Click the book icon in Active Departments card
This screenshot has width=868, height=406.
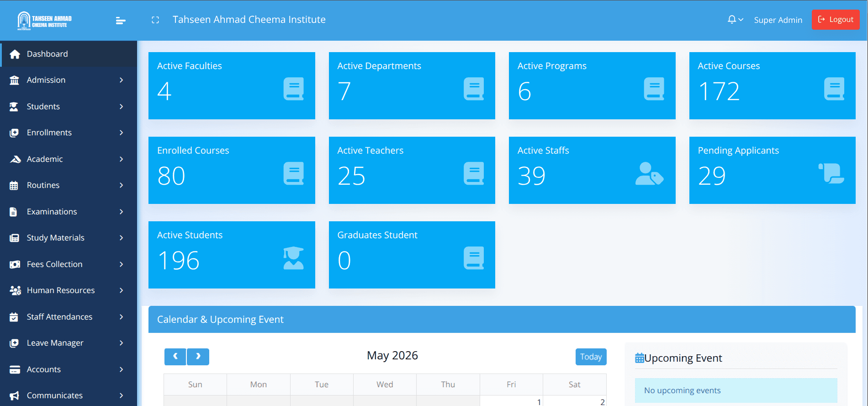click(x=474, y=89)
